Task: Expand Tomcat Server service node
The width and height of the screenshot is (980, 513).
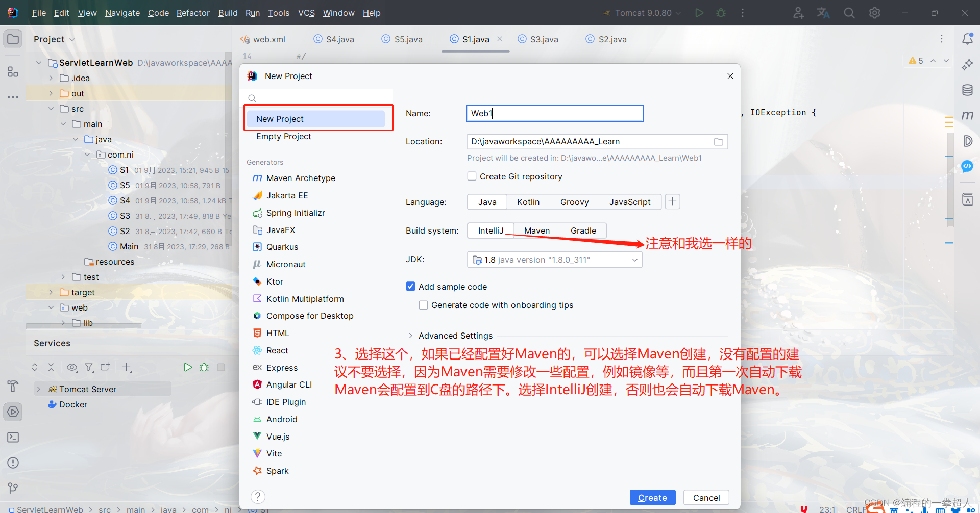Action: (39, 389)
